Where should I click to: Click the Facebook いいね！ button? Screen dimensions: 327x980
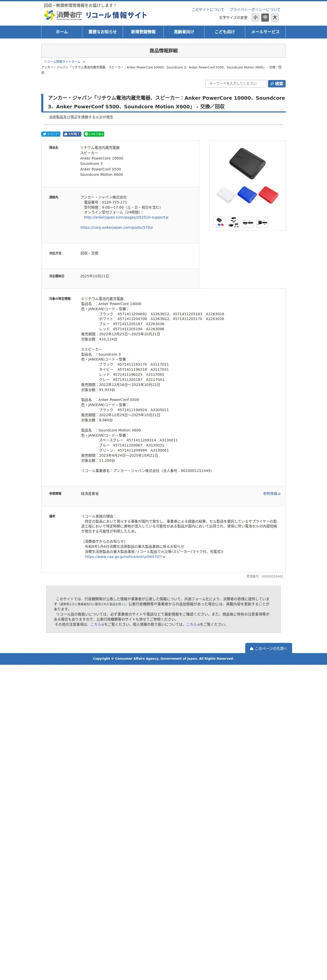click(72, 134)
